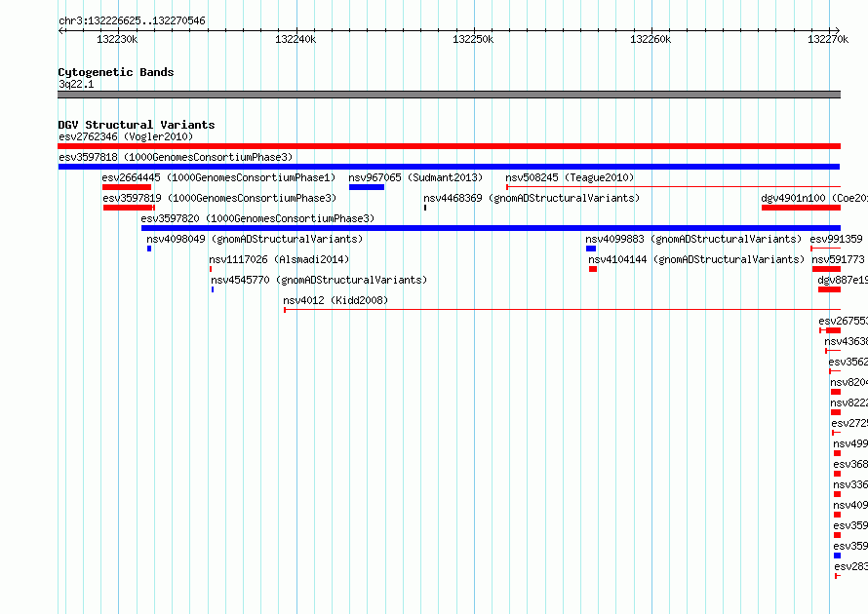Viewport: 868px width, 614px height.
Task: Click the 132240k ruler tick label
Action: (x=296, y=39)
